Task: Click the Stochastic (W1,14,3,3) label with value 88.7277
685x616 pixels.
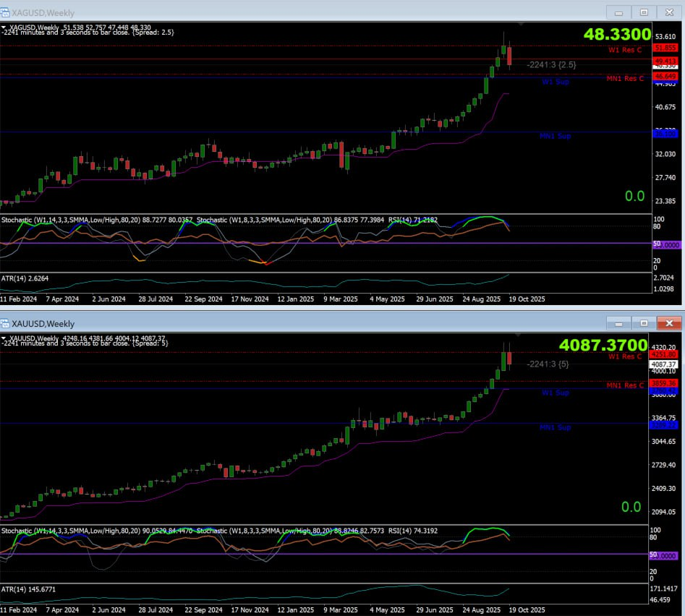Action: (97, 220)
